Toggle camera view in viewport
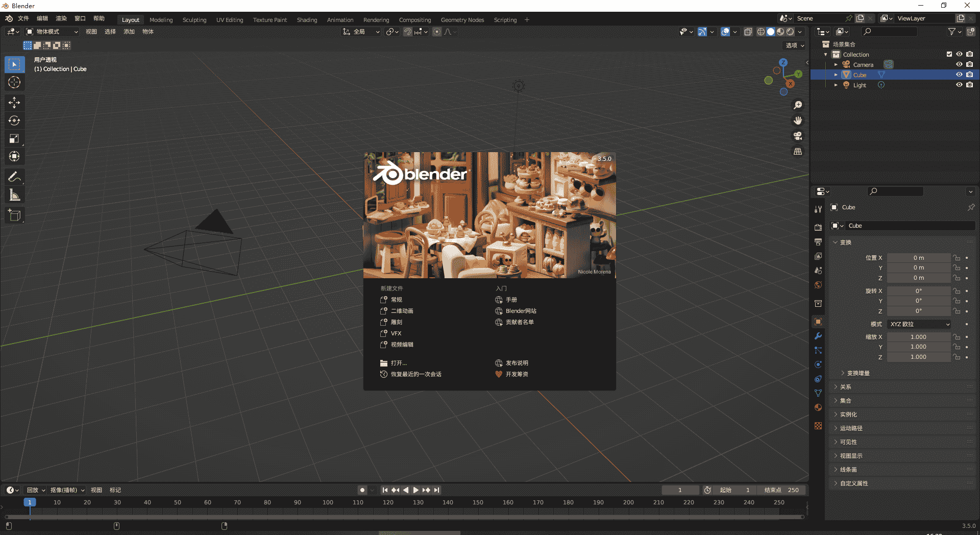The image size is (980, 535). click(797, 136)
